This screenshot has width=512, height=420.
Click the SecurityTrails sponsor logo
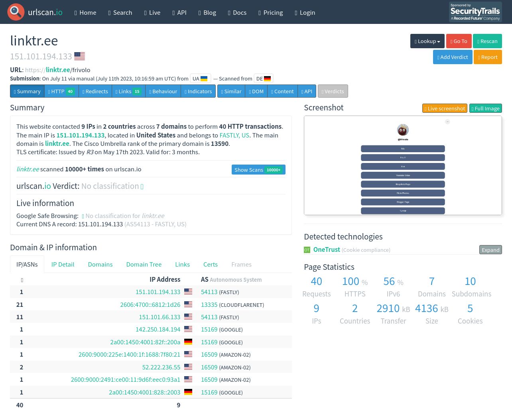(x=475, y=12)
